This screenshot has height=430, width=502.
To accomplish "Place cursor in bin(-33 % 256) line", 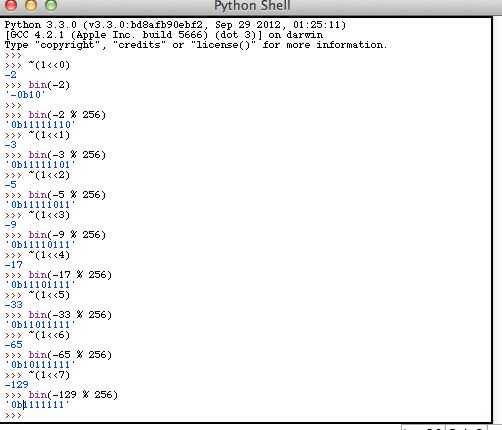I will pyautogui.click(x=70, y=315).
